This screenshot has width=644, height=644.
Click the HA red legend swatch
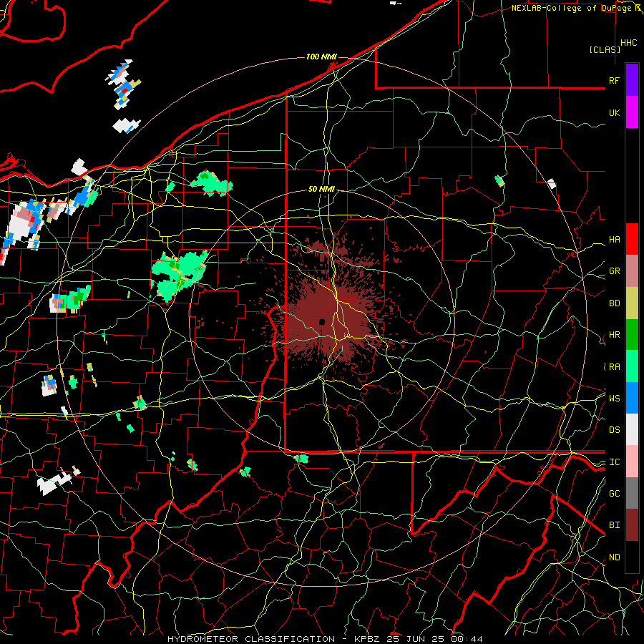click(x=632, y=239)
